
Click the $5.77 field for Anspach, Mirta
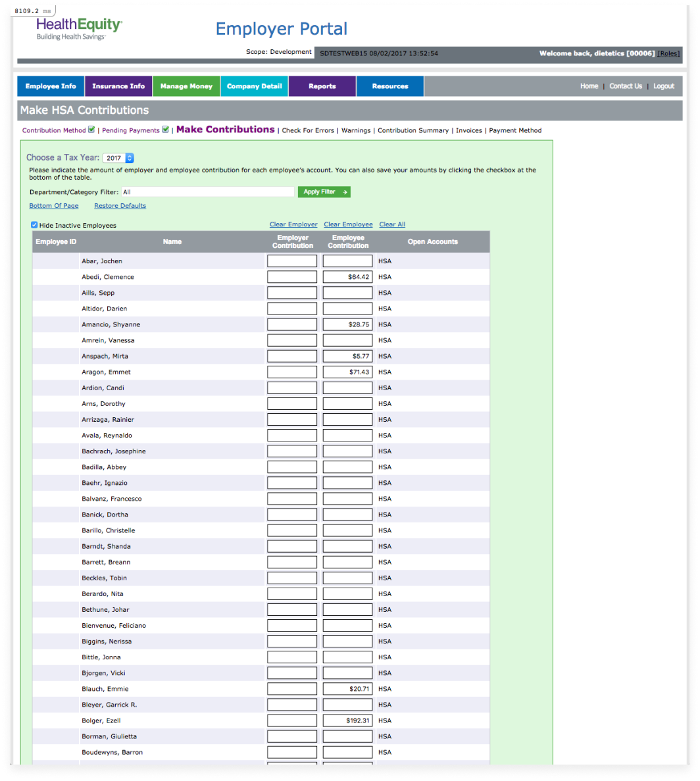coord(347,356)
